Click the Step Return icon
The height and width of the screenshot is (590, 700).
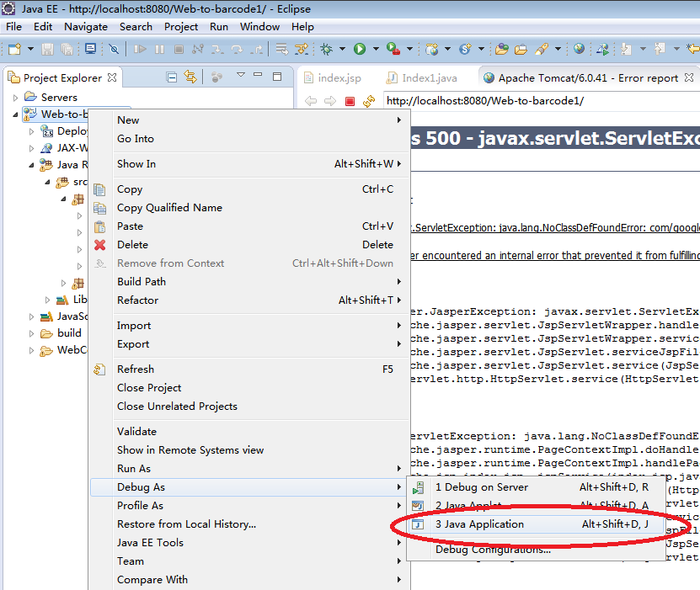pos(257,49)
